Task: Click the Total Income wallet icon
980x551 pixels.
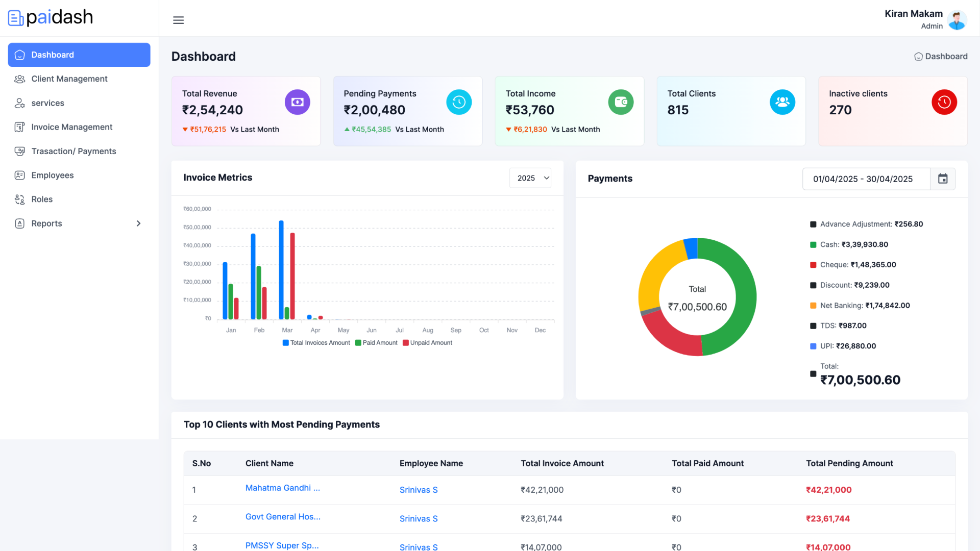Action: 621,102
